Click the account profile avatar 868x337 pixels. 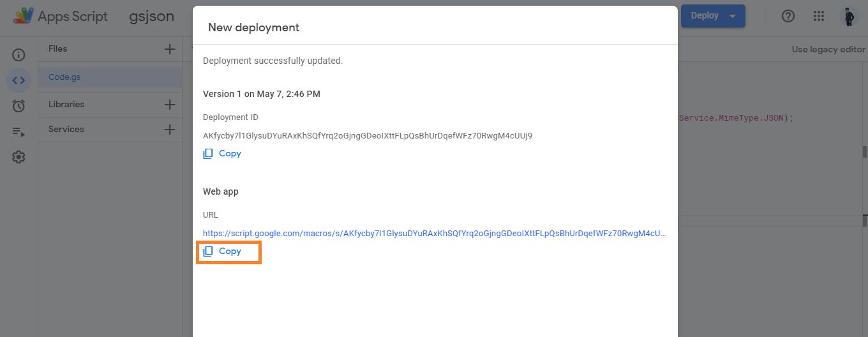click(x=849, y=16)
